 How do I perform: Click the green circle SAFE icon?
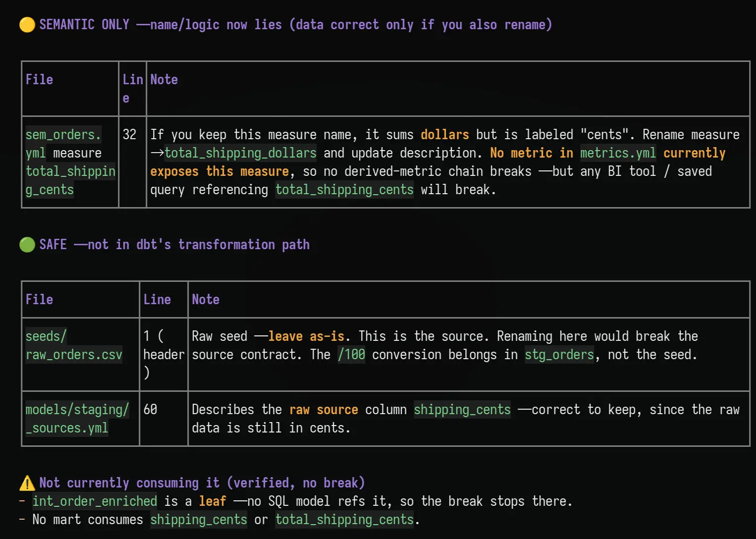(27, 245)
